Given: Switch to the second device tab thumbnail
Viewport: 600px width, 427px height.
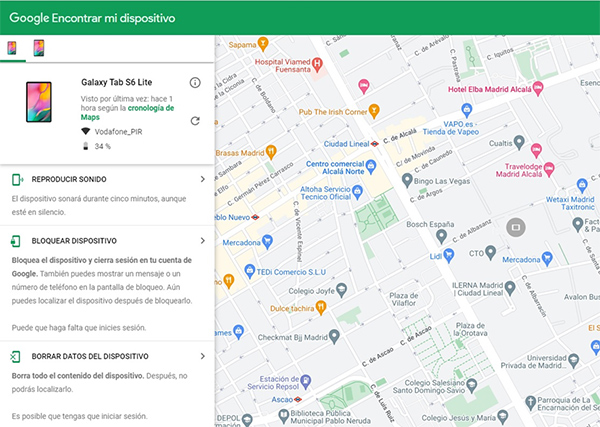Looking at the screenshot, I should tap(39, 48).
